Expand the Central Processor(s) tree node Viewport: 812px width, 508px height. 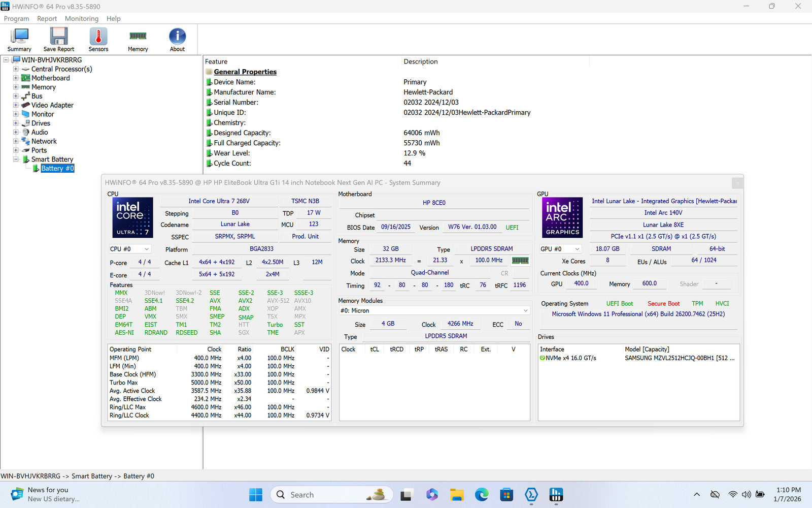point(16,69)
